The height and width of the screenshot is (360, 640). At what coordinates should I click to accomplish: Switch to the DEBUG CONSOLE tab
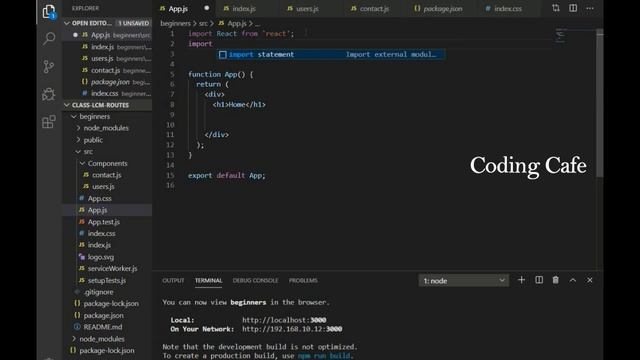255,280
